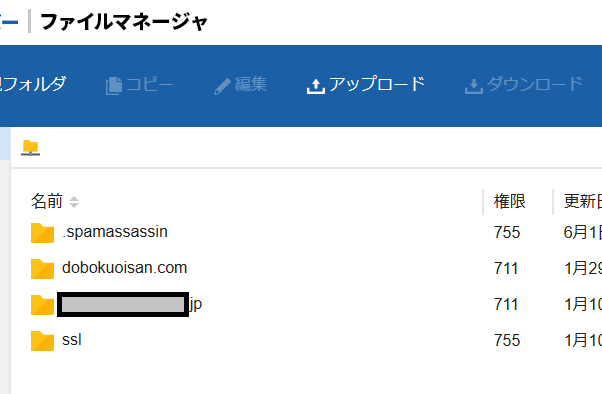
Task: Click the ssl folder icon
Action: tap(42, 341)
